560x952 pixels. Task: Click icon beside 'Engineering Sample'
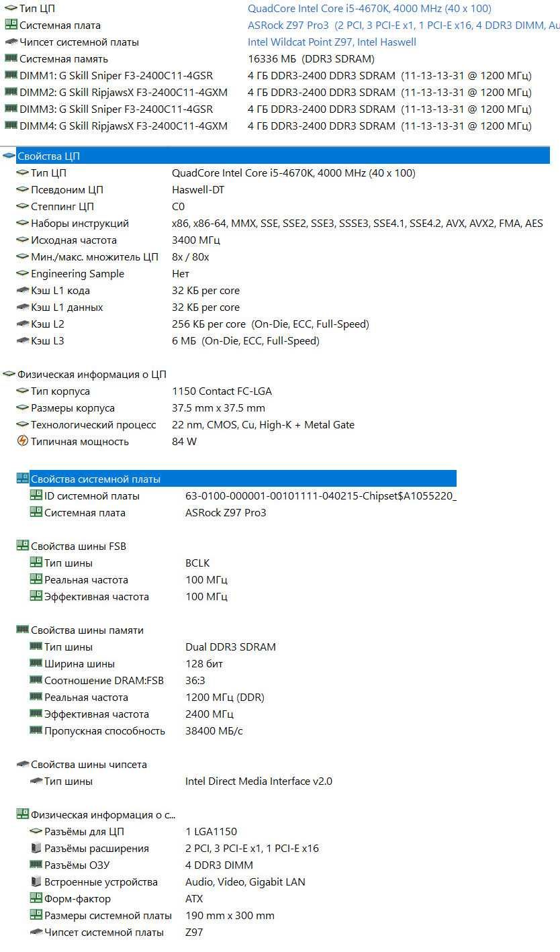coord(22,274)
